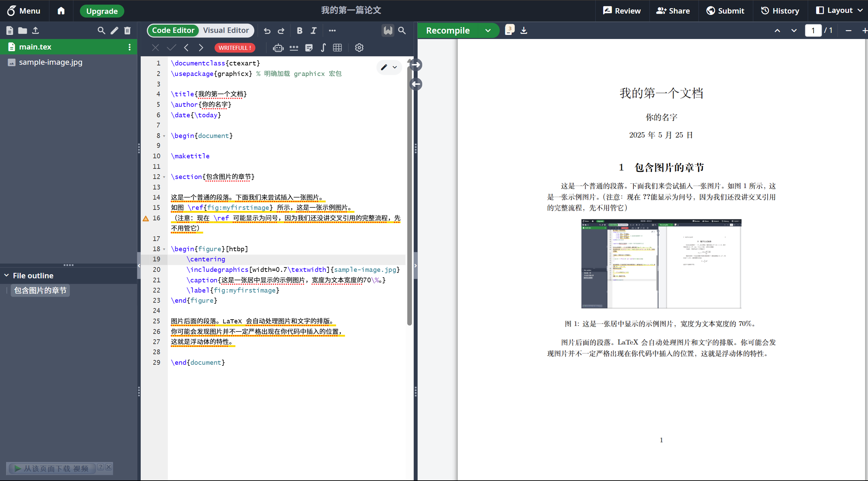Image resolution: width=868 pixels, height=481 pixels.
Task: Open the main Menu
Action: (x=24, y=11)
